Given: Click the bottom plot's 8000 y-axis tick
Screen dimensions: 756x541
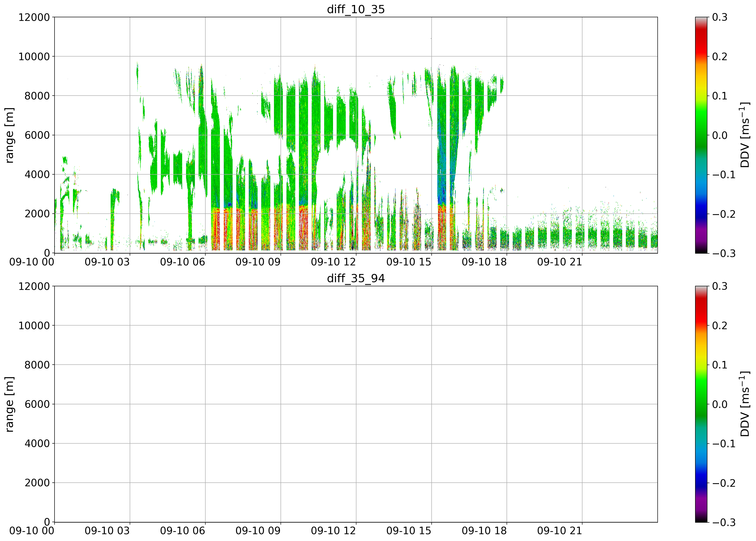Looking at the screenshot, I should pyautogui.click(x=37, y=365).
